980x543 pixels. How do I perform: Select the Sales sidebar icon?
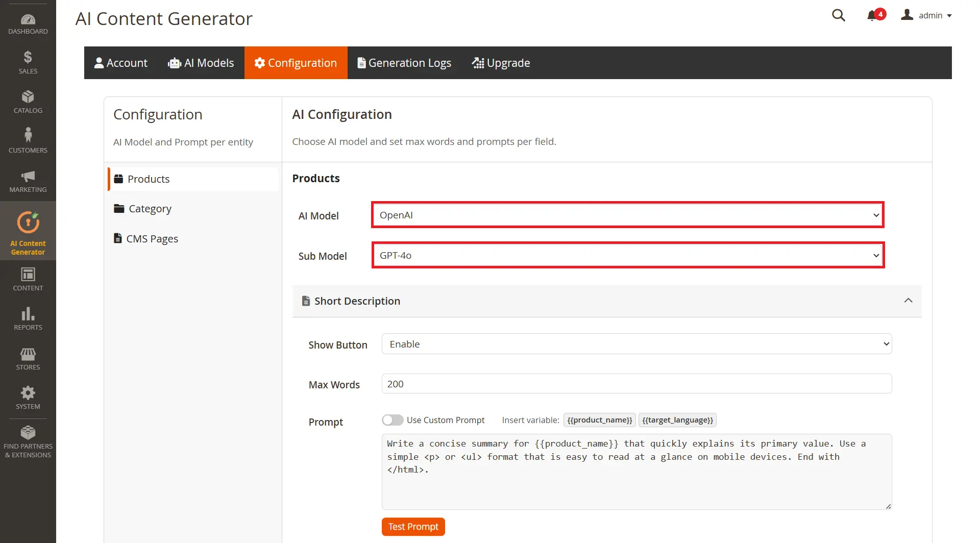pos(28,61)
